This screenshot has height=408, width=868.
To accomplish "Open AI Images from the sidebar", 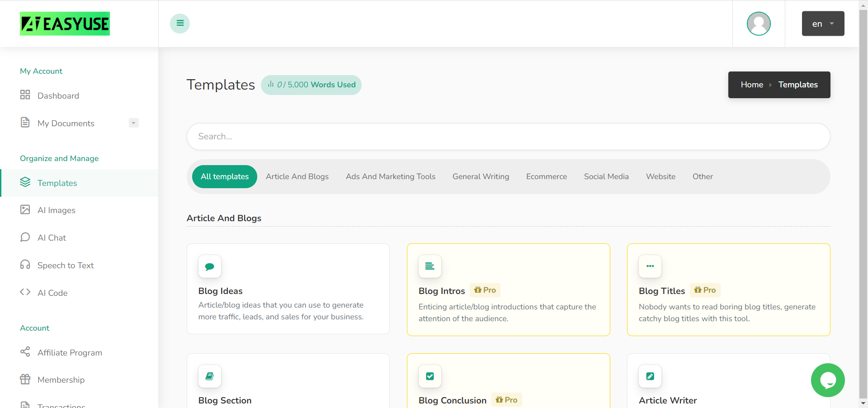I will [57, 210].
